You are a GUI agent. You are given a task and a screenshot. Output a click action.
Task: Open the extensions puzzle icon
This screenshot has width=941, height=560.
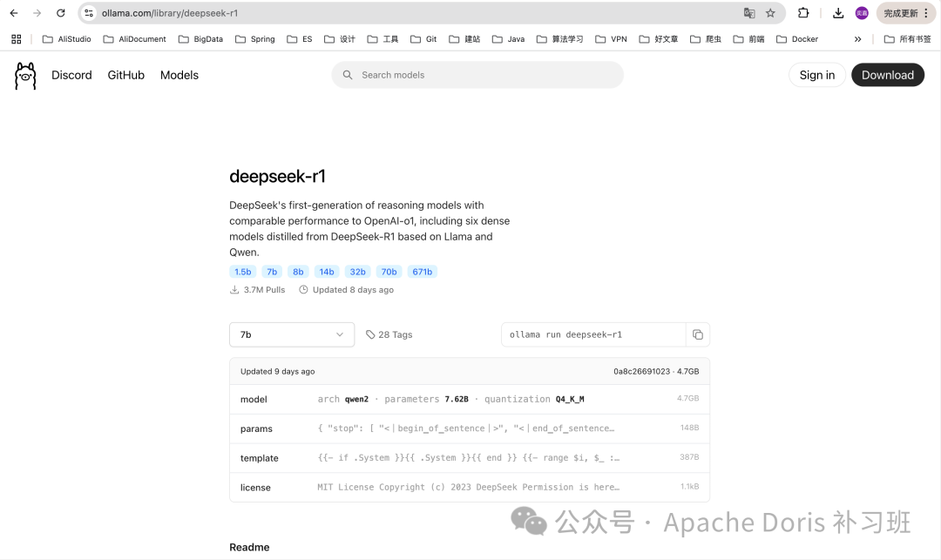[x=803, y=13]
